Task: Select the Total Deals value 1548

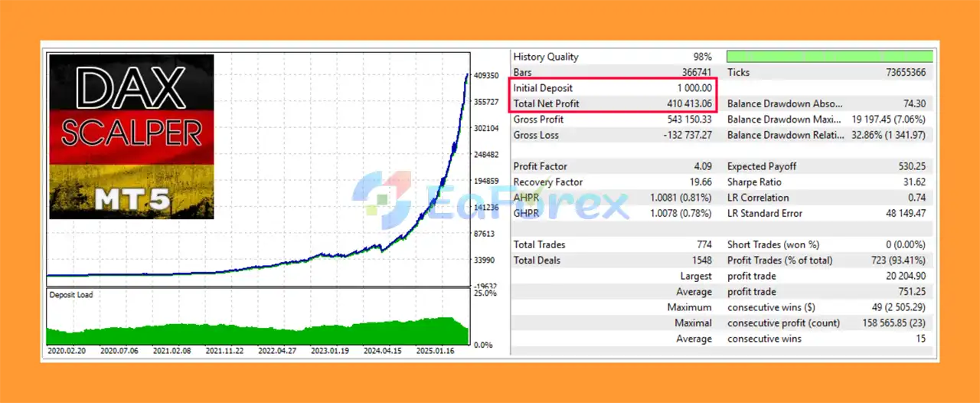Action: point(702,260)
